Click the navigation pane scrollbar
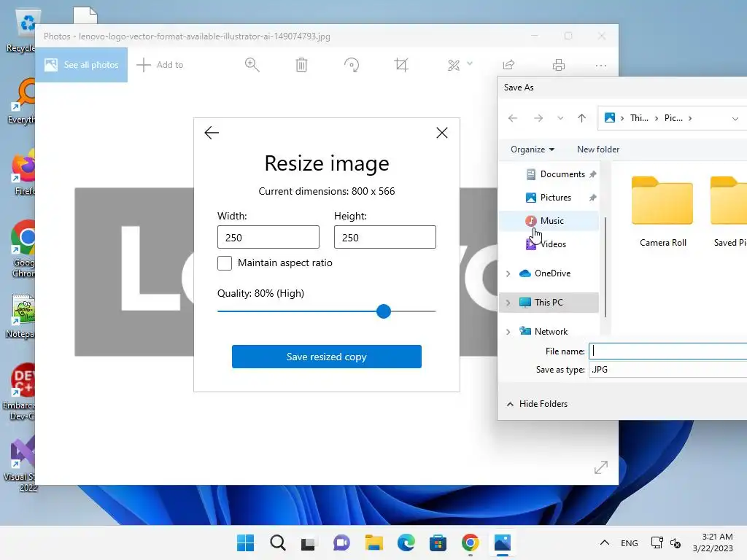This screenshot has width=747, height=560. point(605,267)
